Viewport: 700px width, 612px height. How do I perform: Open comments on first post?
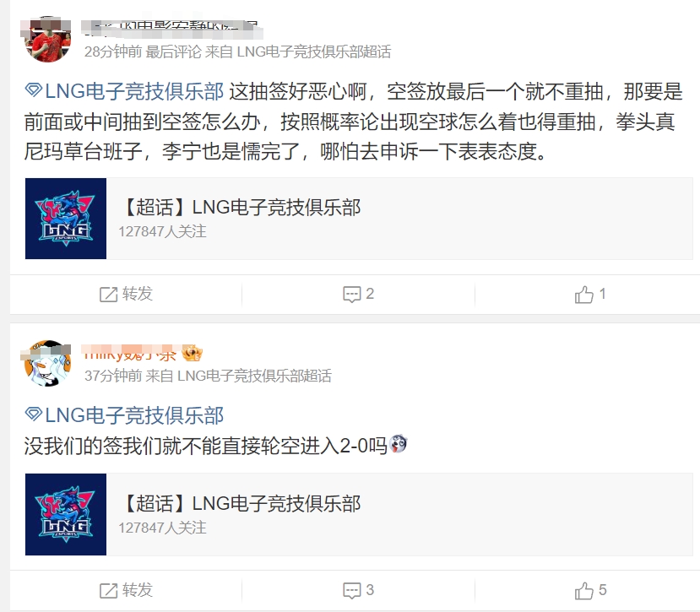pyautogui.click(x=351, y=295)
